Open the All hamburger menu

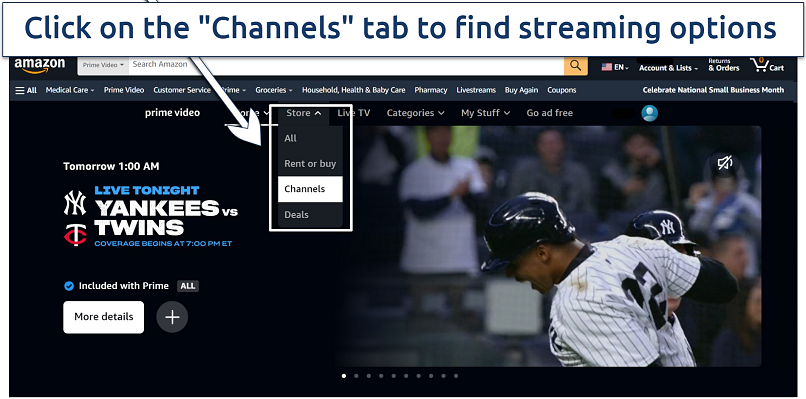coord(26,90)
